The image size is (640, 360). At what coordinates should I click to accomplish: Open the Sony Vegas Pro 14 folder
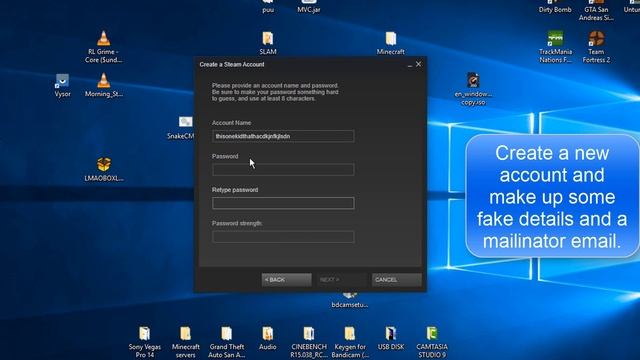tap(144, 342)
